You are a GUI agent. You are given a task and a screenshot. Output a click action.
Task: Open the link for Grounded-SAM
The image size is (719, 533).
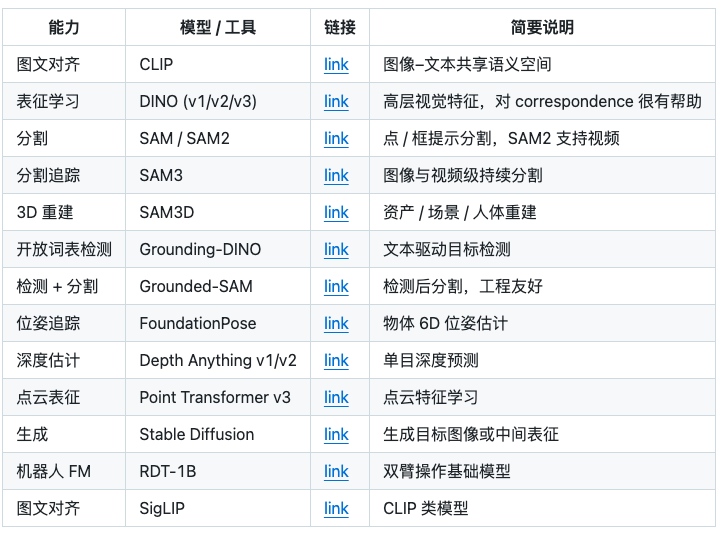pyautogui.click(x=336, y=287)
